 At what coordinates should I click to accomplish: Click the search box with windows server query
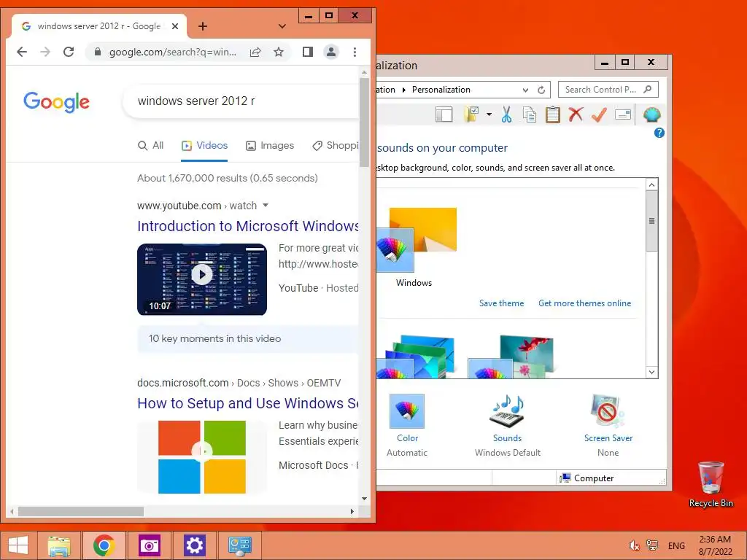(241, 101)
